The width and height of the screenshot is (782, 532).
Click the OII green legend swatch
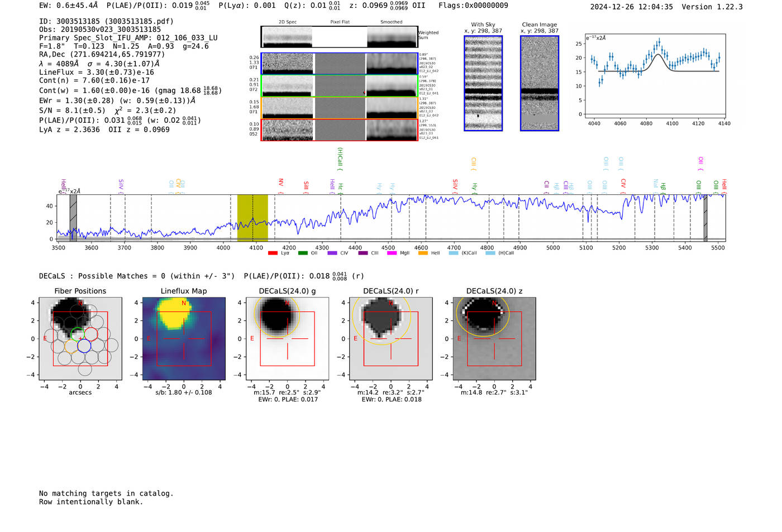[x=303, y=253]
